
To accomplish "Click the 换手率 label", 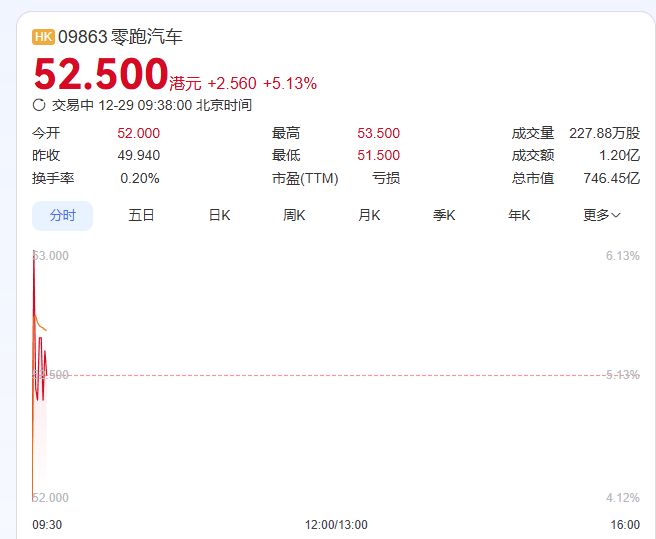I will coord(53,178).
